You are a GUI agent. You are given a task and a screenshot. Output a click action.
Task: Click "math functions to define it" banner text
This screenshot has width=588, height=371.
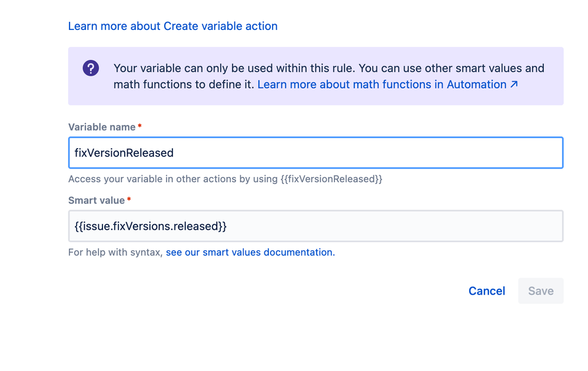[x=184, y=85]
